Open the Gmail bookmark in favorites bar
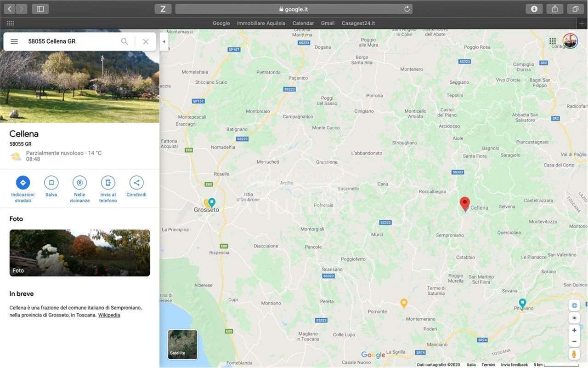 click(328, 23)
